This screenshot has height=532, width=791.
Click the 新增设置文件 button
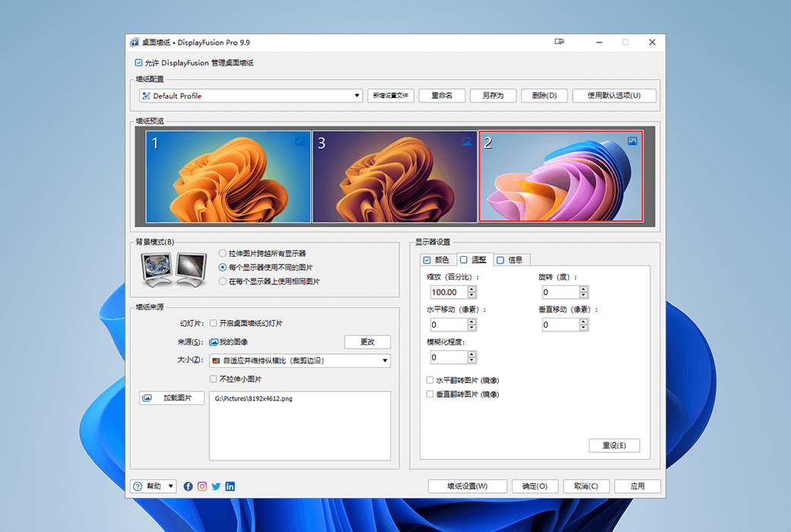390,95
